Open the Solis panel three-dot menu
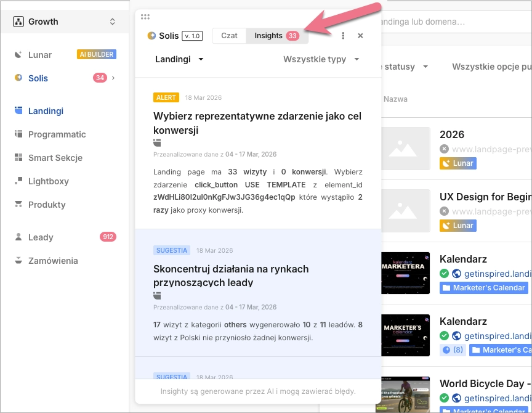Screen dimensions: 532x413 343,36
